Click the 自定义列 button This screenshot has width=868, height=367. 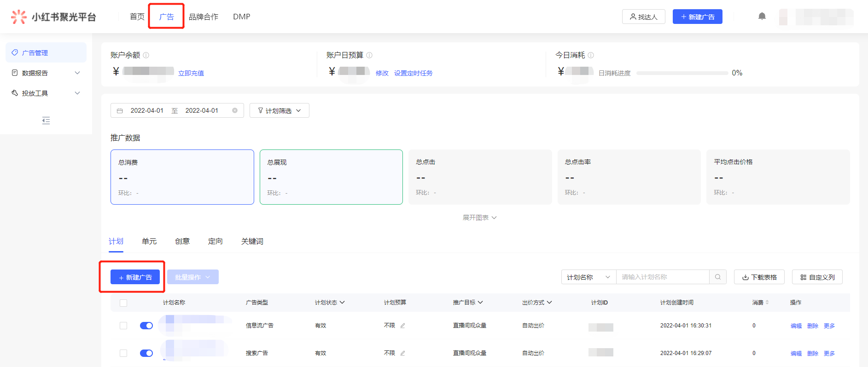tap(817, 277)
